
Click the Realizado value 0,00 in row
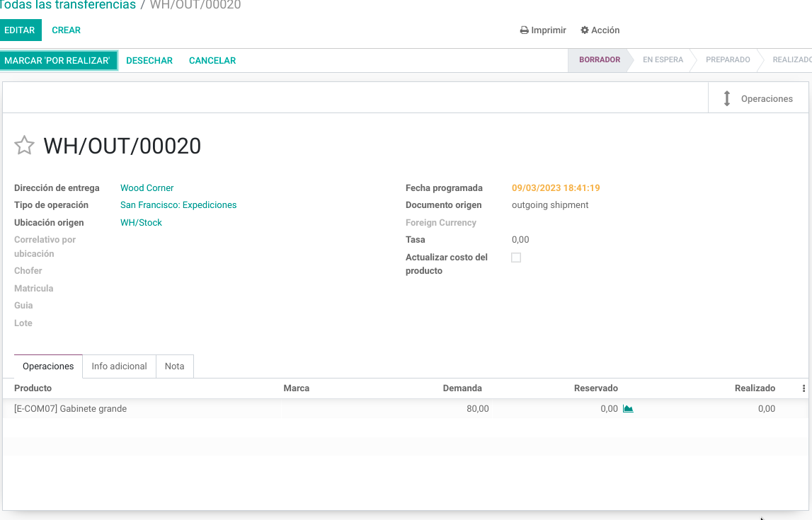(767, 409)
